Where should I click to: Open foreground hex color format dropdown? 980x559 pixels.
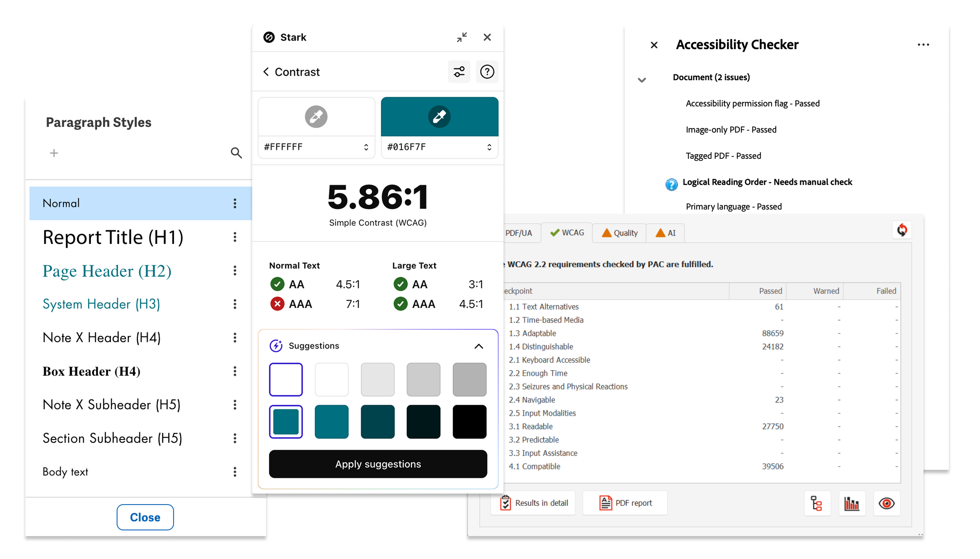(x=366, y=147)
